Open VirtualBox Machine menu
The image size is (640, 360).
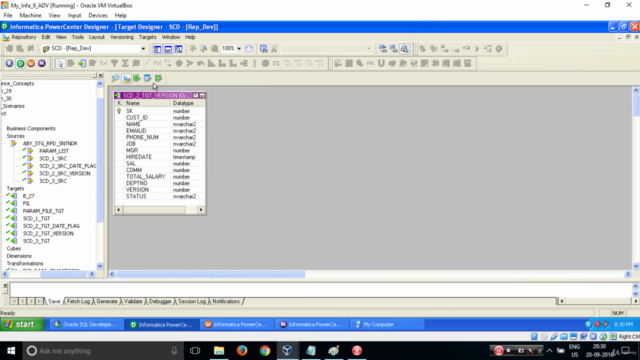click(30, 16)
